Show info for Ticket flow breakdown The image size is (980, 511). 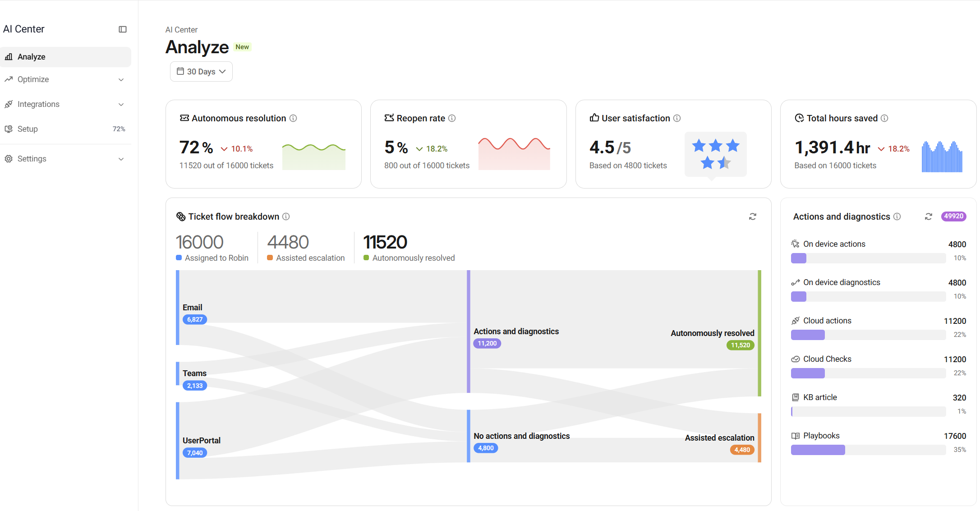[x=286, y=216]
